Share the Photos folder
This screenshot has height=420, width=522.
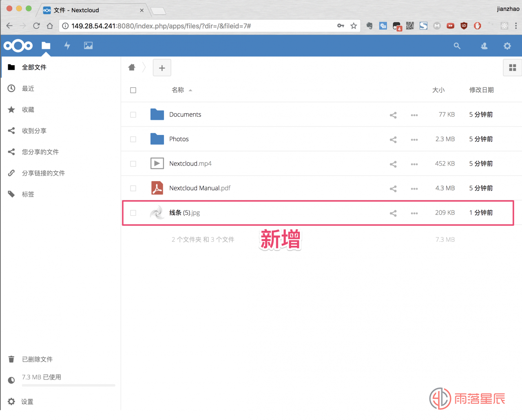(393, 139)
